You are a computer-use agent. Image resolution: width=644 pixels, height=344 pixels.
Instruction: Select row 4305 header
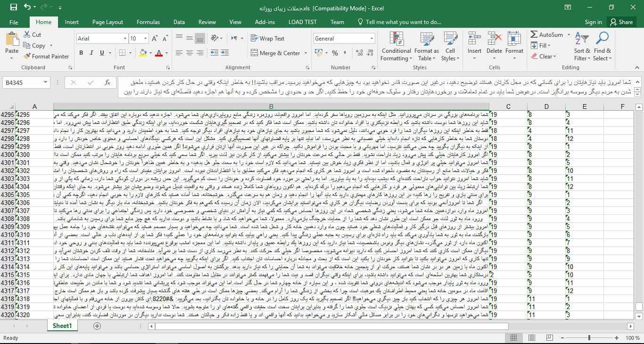coord(8,195)
